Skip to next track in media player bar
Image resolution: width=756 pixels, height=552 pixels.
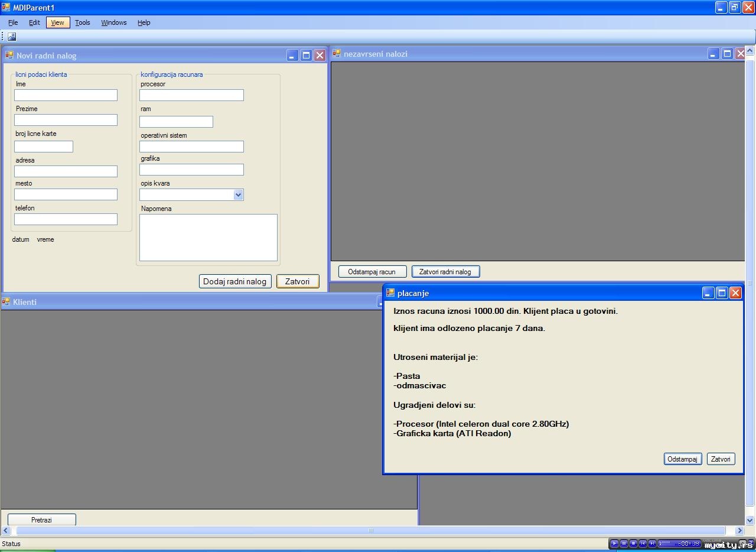pyautogui.click(x=652, y=543)
